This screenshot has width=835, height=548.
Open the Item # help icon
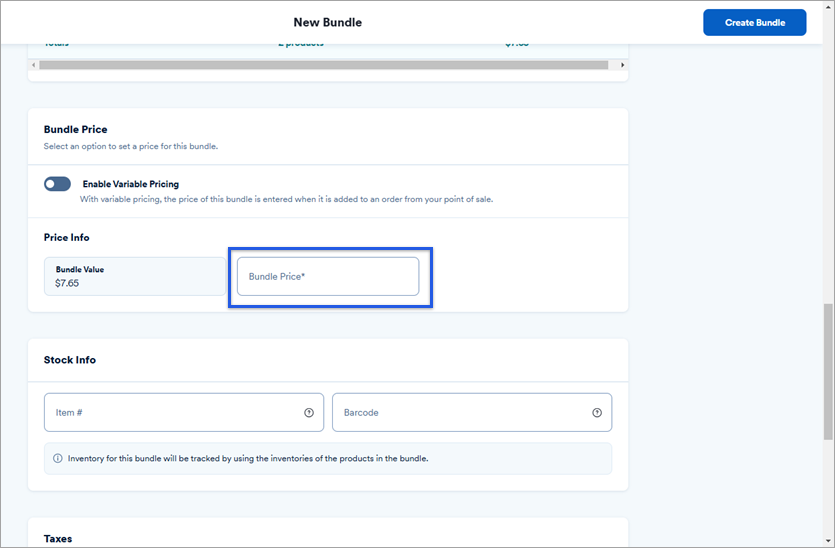(309, 413)
